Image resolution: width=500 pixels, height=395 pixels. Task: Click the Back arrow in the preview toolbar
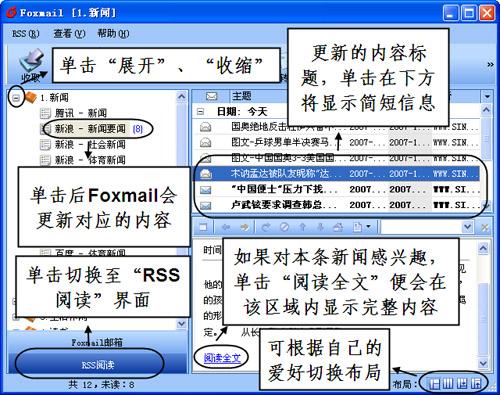pos(226,227)
